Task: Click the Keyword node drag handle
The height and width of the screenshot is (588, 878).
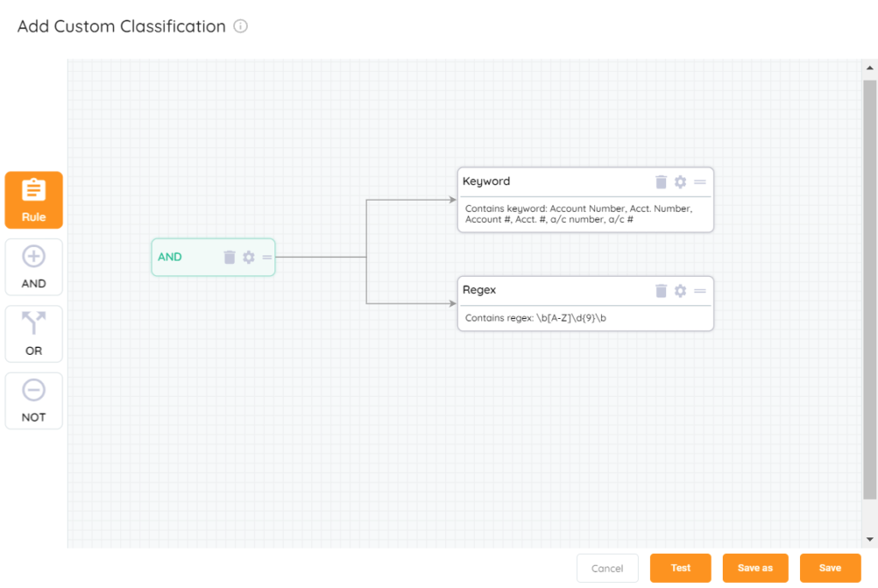Action: pos(700,182)
